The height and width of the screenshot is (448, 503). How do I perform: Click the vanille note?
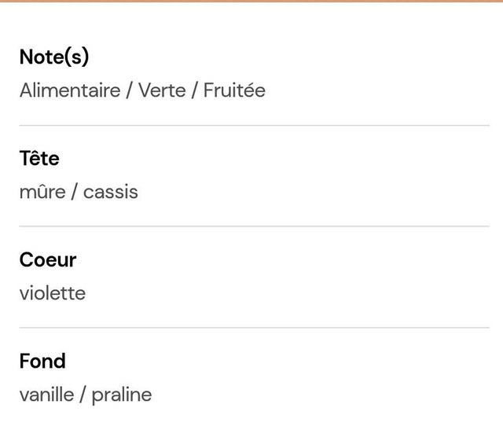47,395
